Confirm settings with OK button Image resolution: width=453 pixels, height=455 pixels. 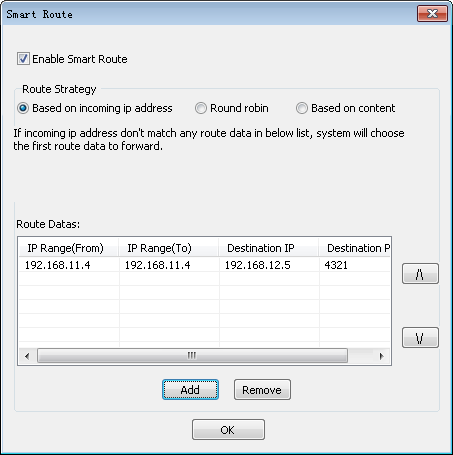tap(228, 430)
